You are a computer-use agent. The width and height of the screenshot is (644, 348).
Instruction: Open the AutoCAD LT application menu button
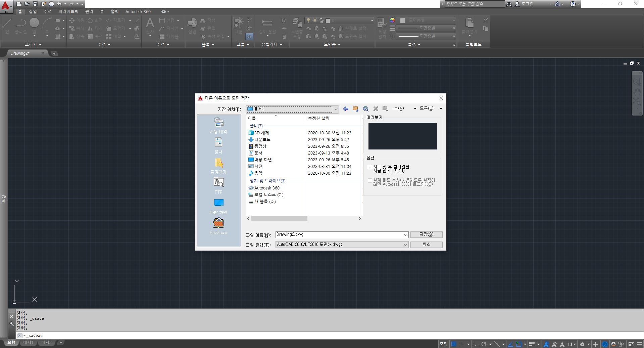click(6, 6)
